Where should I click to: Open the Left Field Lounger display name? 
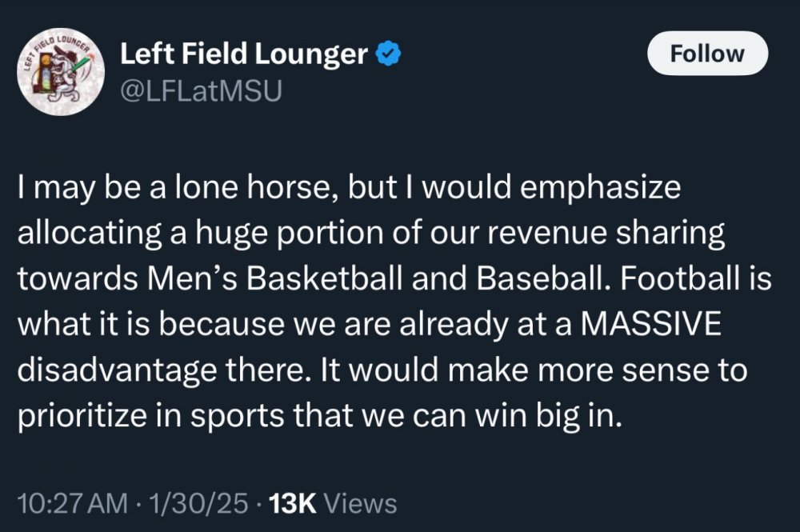245,54
